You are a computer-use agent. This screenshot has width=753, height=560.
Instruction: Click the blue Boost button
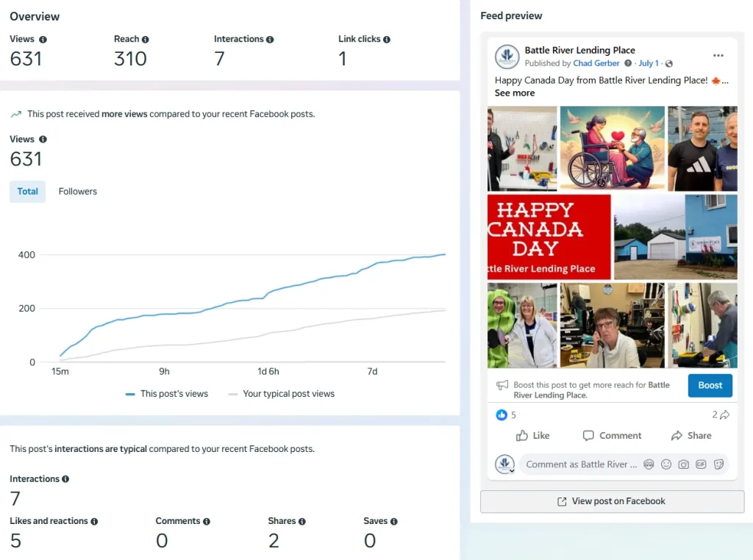(x=710, y=386)
